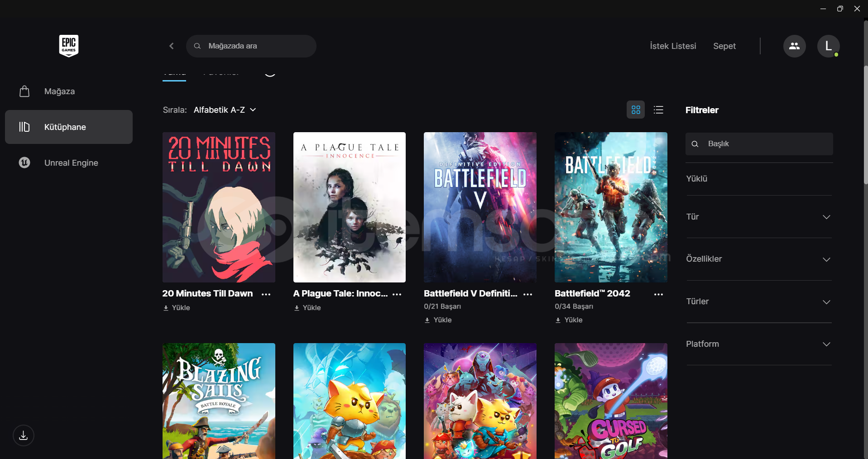Click Yükle under Battlefield V Definitive

[438, 320]
